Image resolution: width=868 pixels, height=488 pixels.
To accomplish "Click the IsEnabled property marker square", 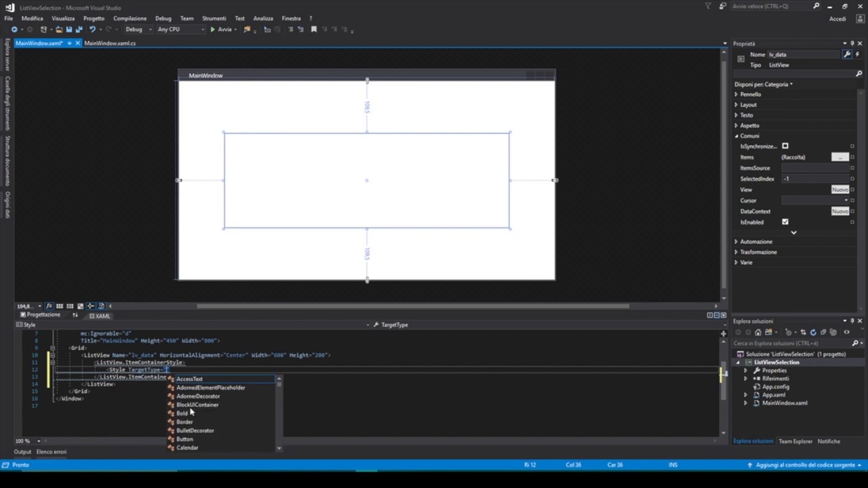I will 852,222.
